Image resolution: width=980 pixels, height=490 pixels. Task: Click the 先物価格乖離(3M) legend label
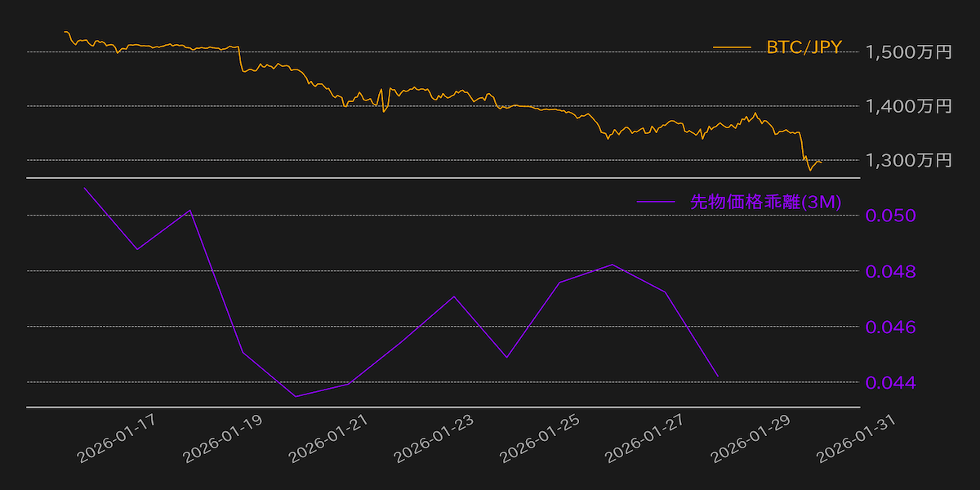pos(765,202)
